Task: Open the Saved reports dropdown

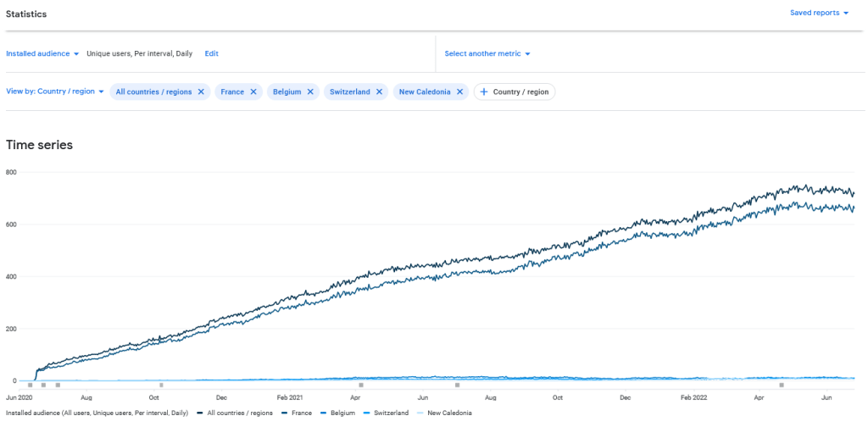Action: click(x=819, y=13)
